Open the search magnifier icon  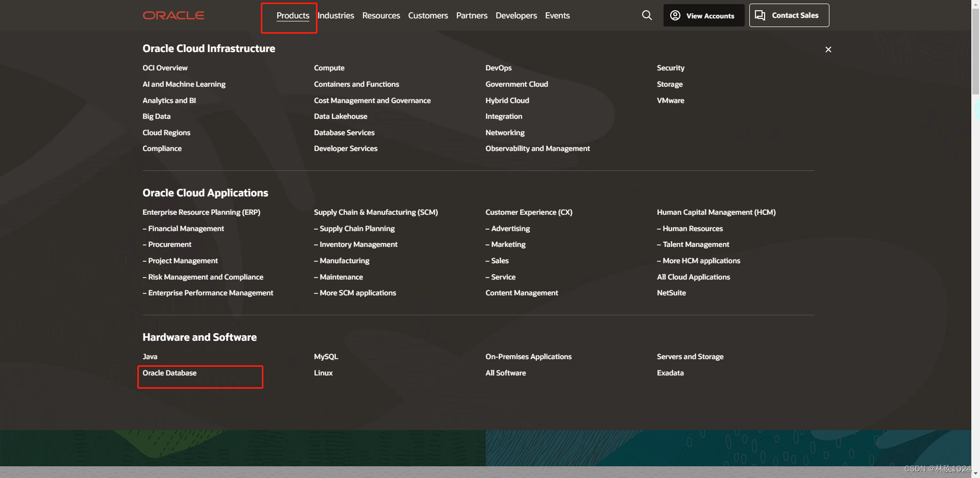click(x=647, y=15)
